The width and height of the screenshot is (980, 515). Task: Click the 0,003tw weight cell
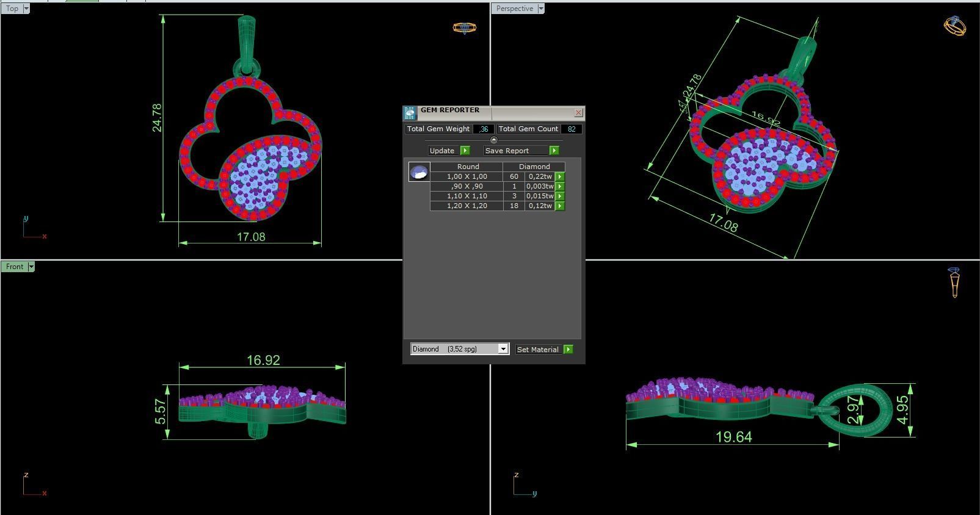(x=540, y=186)
